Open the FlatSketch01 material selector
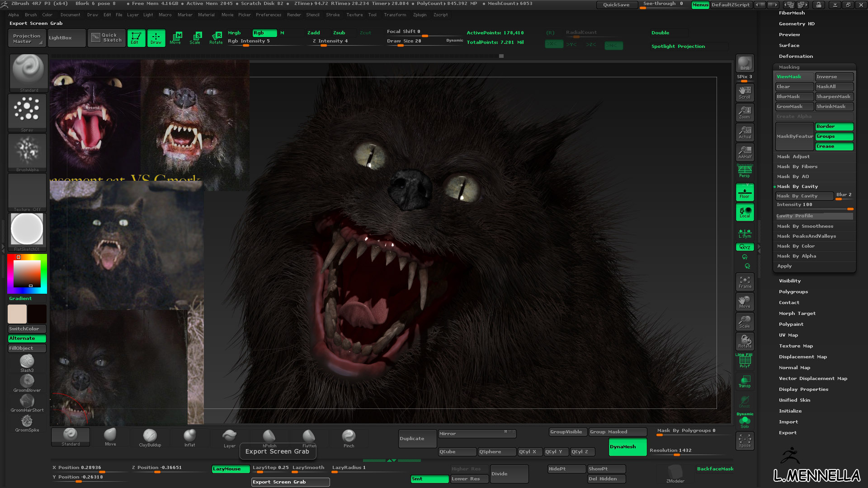Image resolution: width=868 pixels, height=488 pixels. (27, 232)
